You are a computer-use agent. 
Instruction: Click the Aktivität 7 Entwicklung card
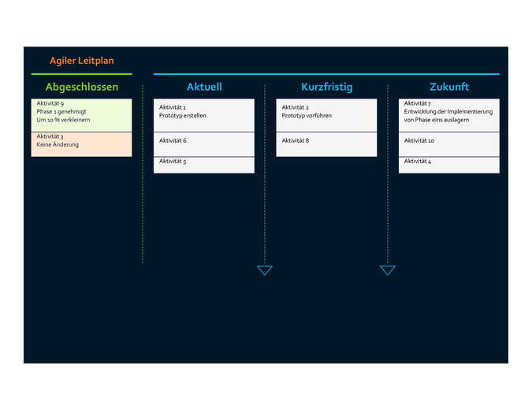449,115
